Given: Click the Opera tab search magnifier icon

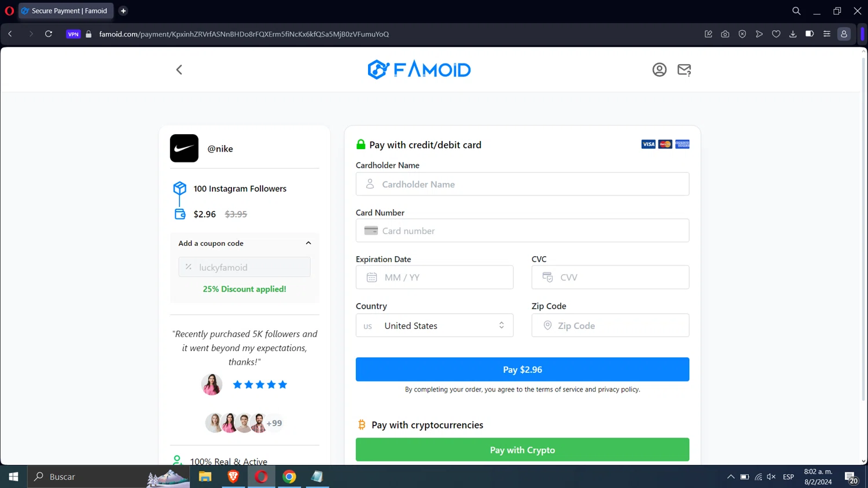Looking at the screenshot, I should [x=796, y=11].
